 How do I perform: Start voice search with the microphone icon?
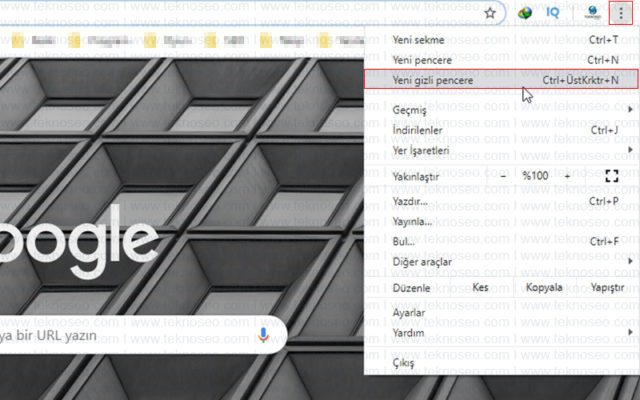pos(263,336)
